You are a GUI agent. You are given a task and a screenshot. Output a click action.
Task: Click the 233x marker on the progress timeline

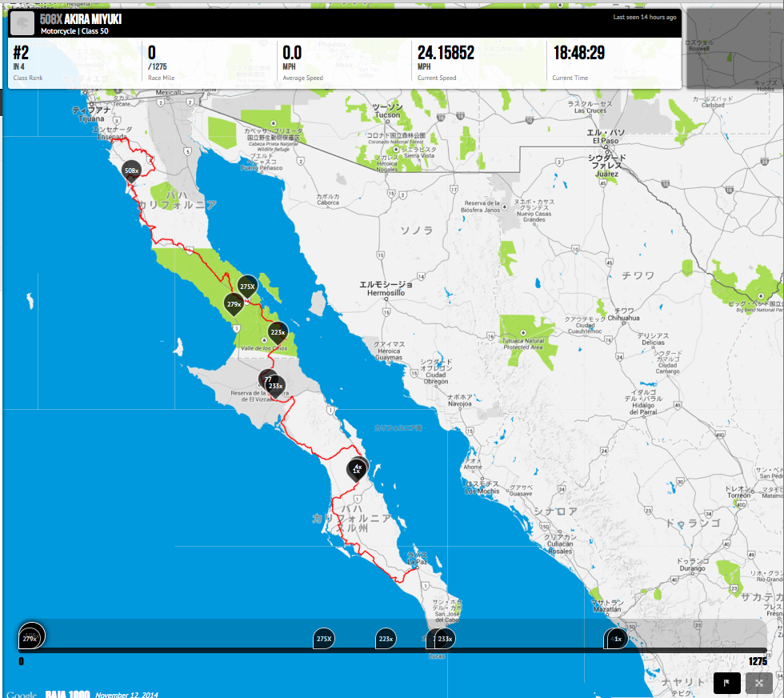pyautogui.click(x=445, y=639)
